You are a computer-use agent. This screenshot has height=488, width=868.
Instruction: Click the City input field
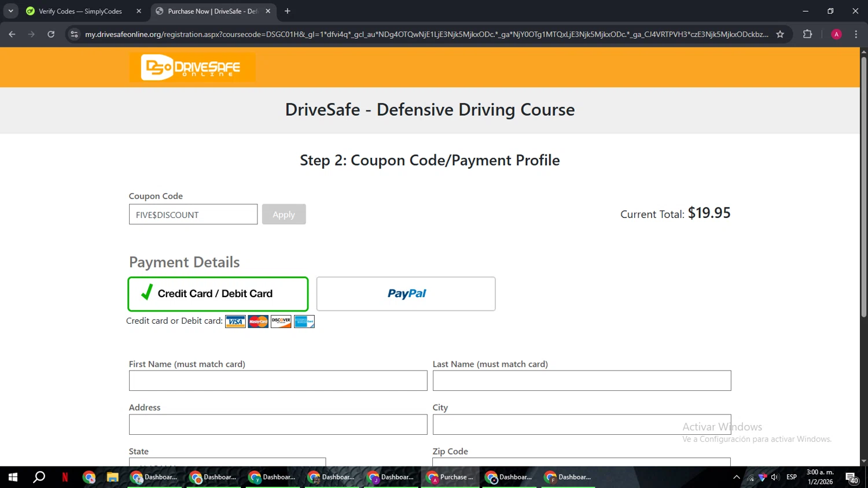pos(582,424)
